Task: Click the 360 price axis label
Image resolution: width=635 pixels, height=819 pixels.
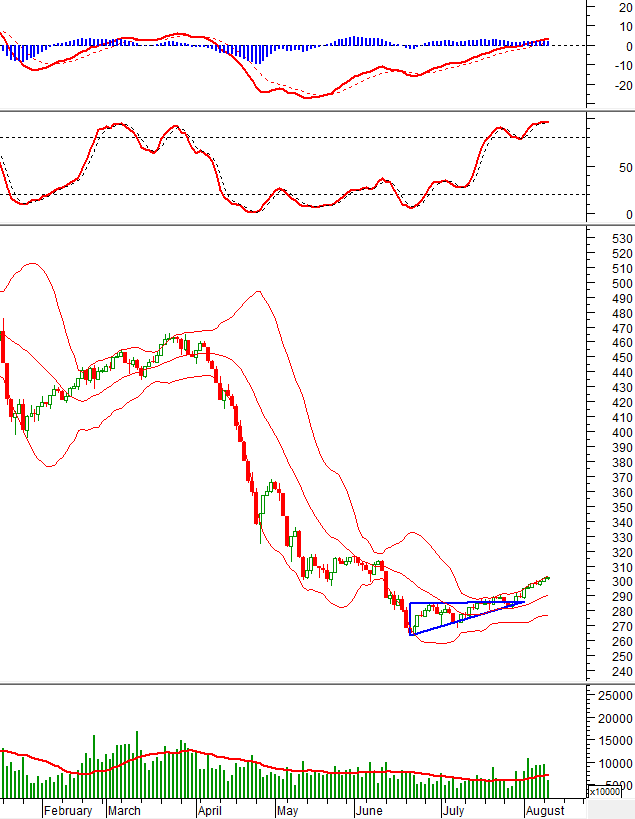Action: (x=621, y=493)
